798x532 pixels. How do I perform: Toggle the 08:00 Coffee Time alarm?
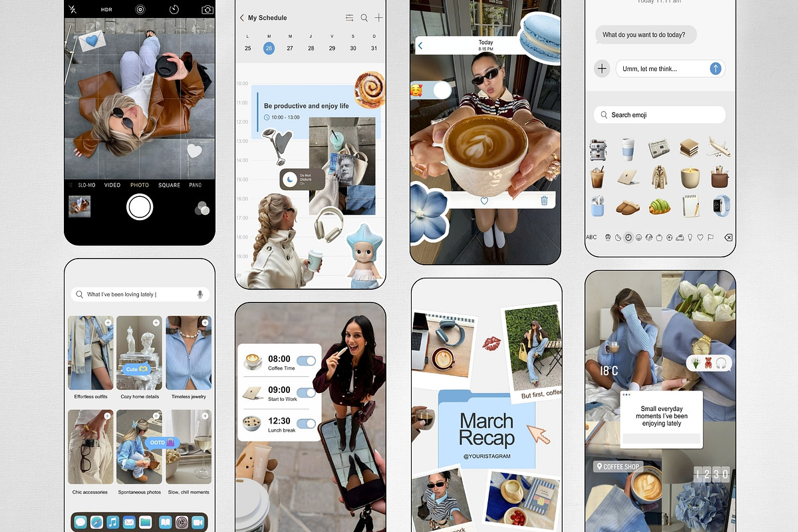click(306, 361)
